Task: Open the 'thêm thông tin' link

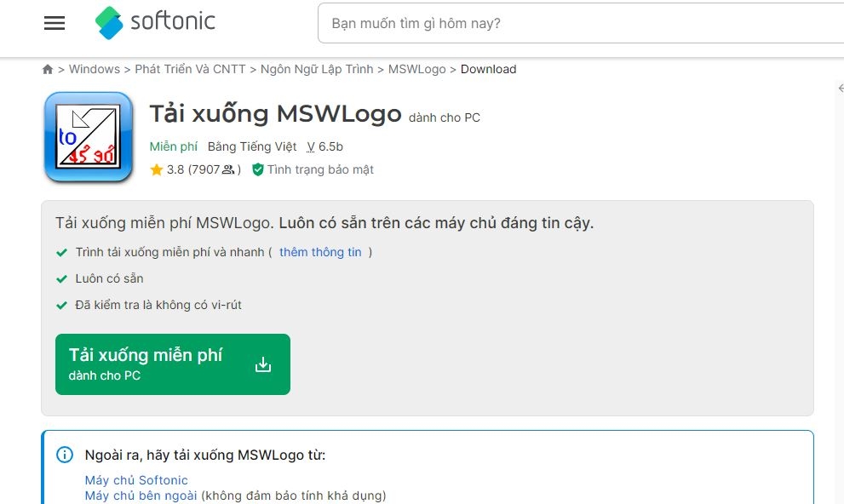Action: tap(322, 252)
